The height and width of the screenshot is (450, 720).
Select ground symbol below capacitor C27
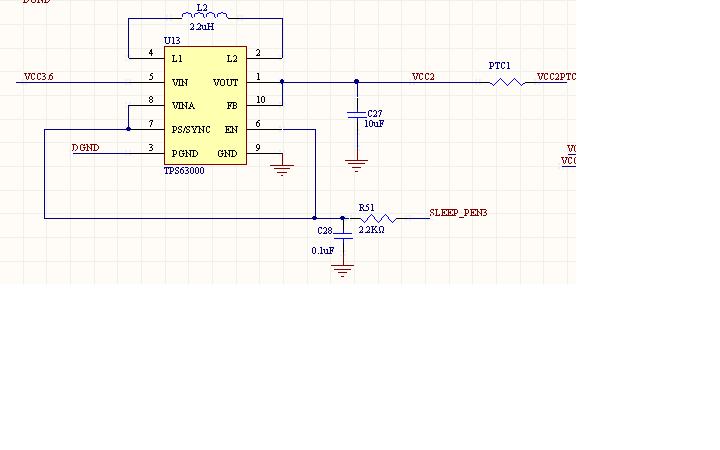[x=356, y=165]
